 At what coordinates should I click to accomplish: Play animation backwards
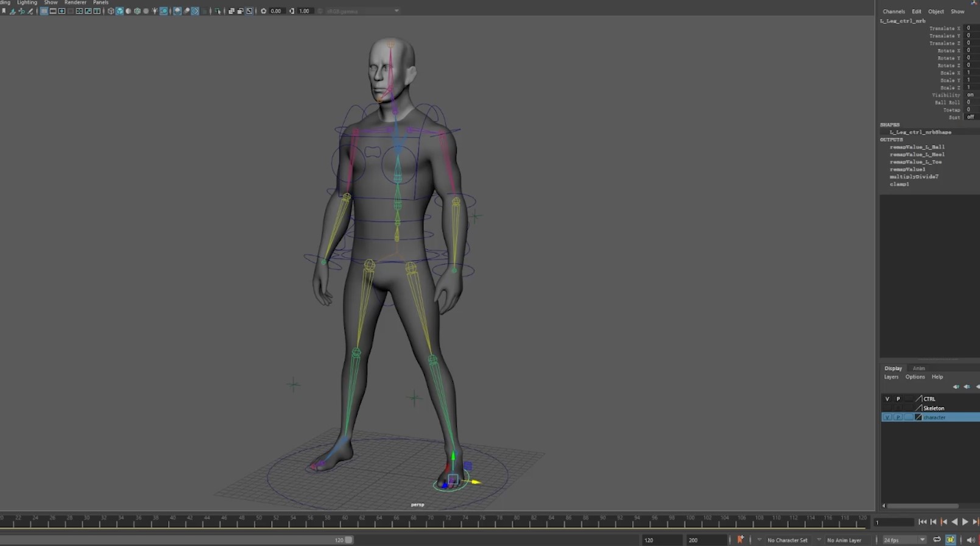coord(954,522)
